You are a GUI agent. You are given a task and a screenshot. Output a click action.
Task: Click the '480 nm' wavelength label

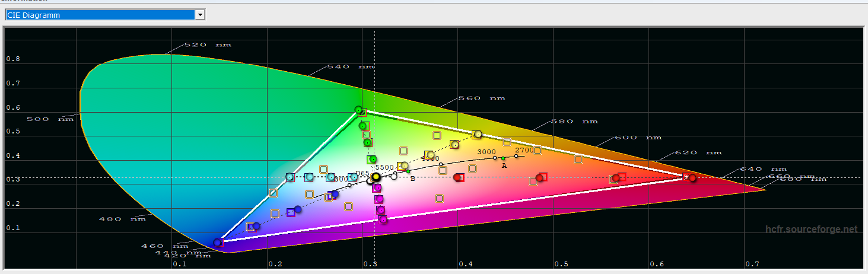(x=122, y=219)
